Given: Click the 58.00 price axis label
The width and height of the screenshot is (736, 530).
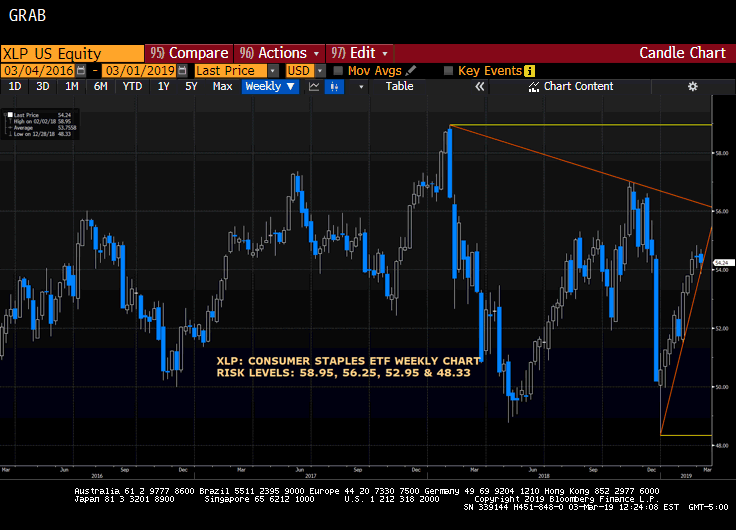Looking at the screenshot, I should 722,153.
